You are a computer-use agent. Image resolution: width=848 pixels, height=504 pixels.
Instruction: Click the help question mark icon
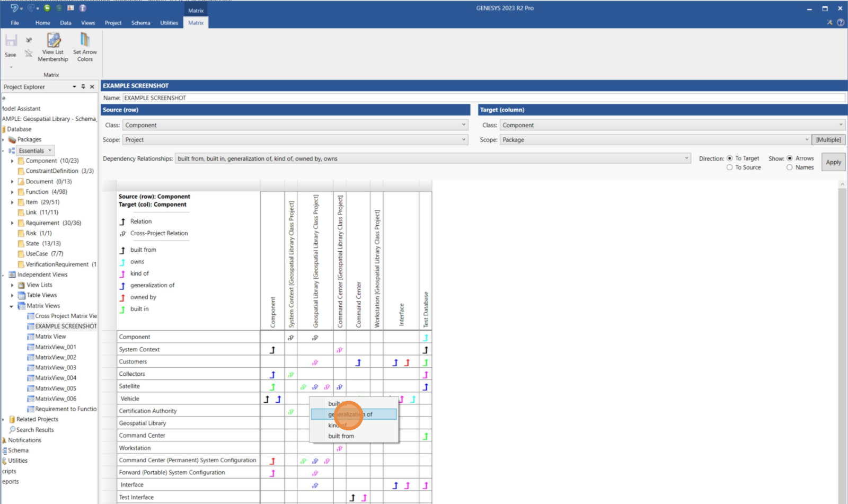tap(841, 22)
